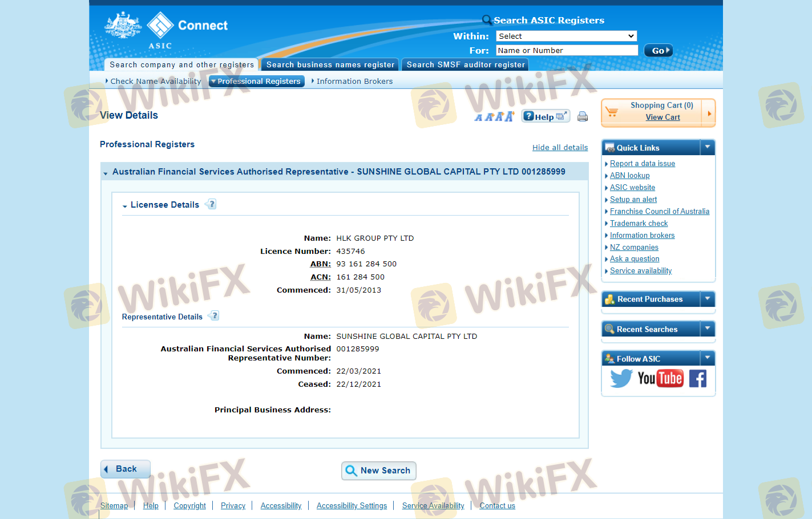This screenshot has width=812, height=519.
Task: Click the Name or Number search field
Action: pos(566,50)
